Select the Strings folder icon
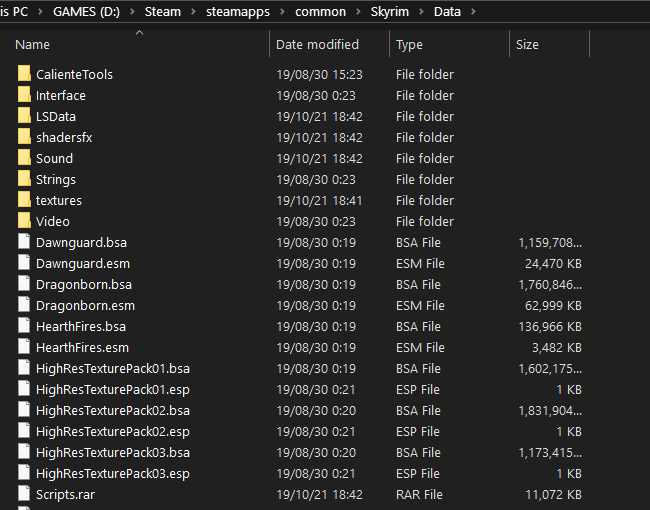This screenshot has width=650, height=510. click(x=24, y=179)
